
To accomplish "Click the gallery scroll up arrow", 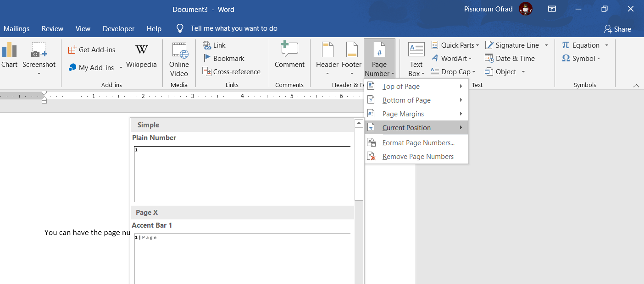I will click(x=359, y=124).
